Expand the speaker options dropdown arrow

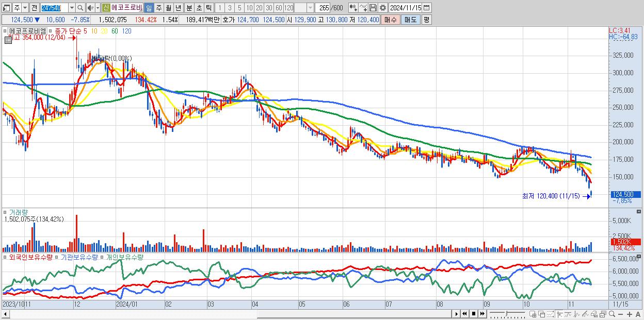tap(98, 8)
